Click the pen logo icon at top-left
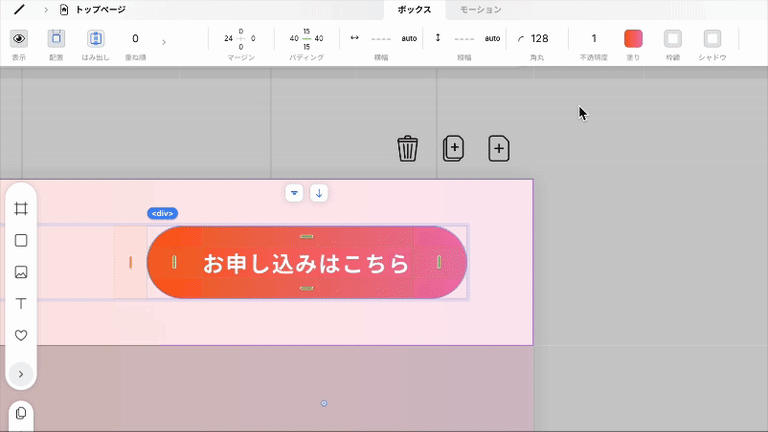768x432 pixels. [19, 9]
